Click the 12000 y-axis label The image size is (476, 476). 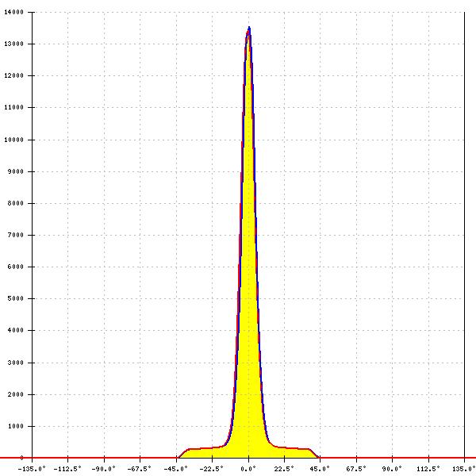(13, 75)
